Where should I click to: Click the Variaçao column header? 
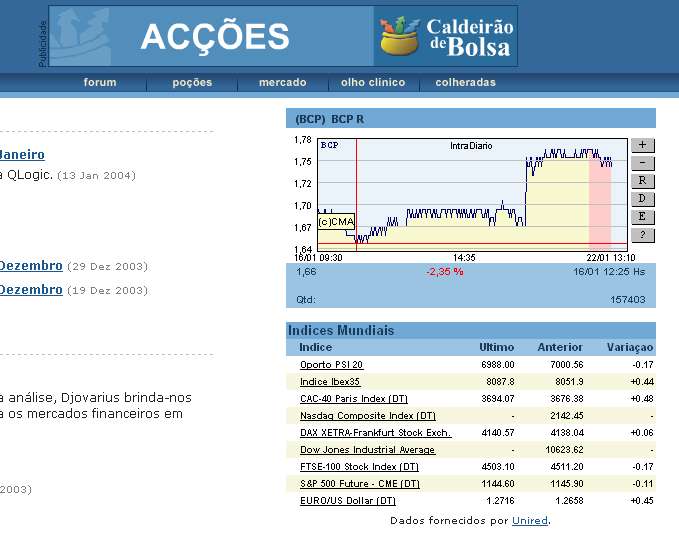630,347
